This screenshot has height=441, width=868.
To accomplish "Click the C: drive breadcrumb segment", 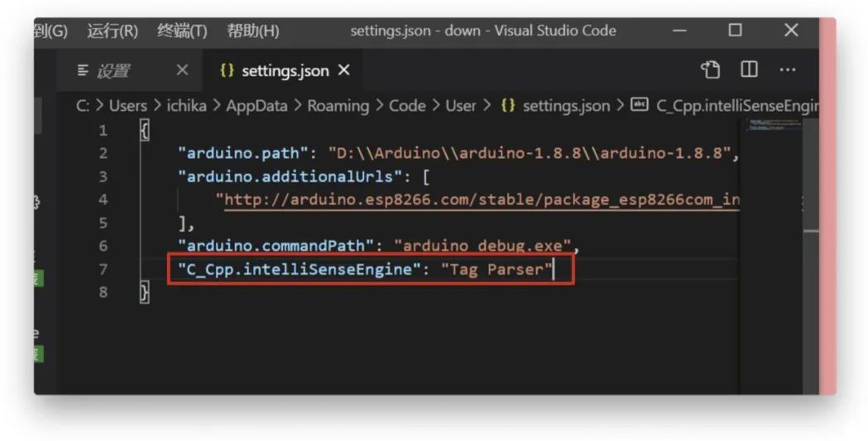I will 83,106.
